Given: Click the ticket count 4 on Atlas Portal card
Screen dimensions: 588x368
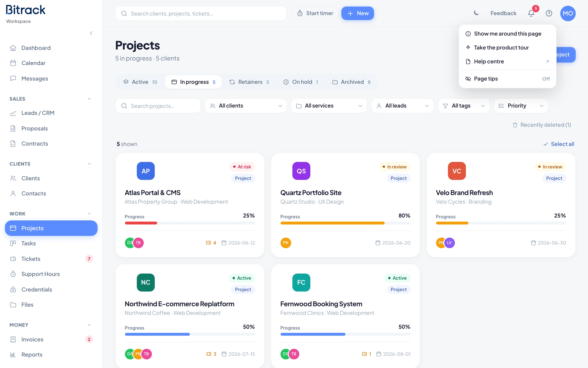Looking at the screenshot, I should 211,243.
